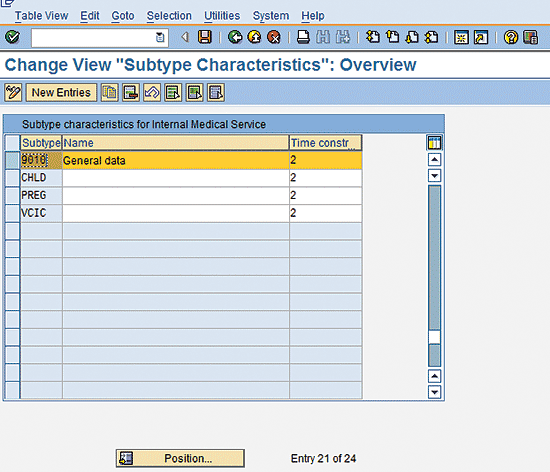Click the green checkmark Enter icon
The image size is (550, 472).
pos(13,37)
